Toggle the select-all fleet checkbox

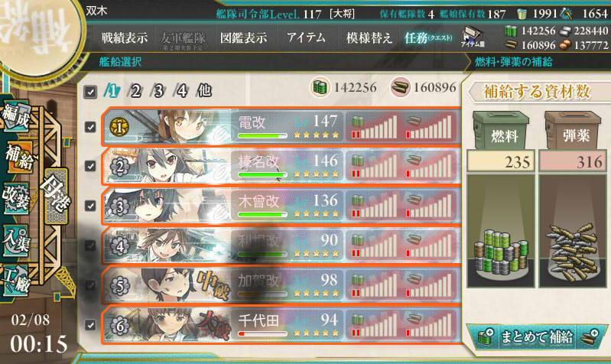[90, 92]
